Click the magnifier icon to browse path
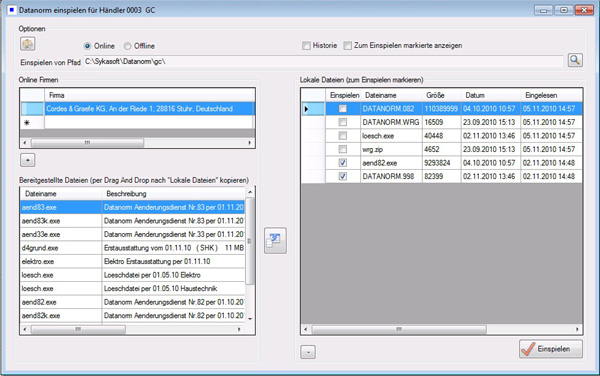Screen dimensions: 600x376 click(575, 60)
